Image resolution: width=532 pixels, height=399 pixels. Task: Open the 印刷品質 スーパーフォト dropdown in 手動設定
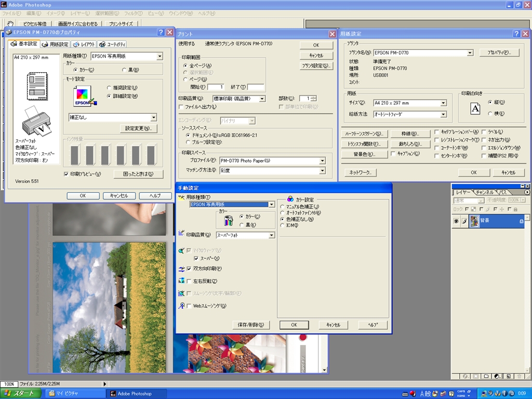(x=271, y=235)
